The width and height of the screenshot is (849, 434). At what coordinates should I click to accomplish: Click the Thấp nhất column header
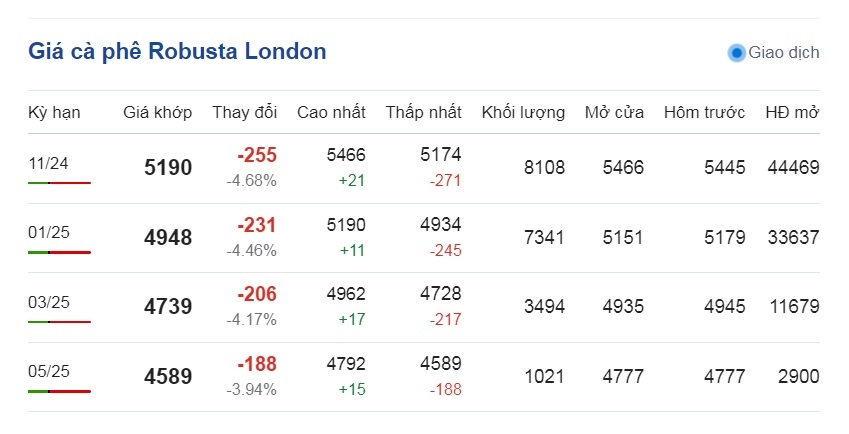click(423, 112)
